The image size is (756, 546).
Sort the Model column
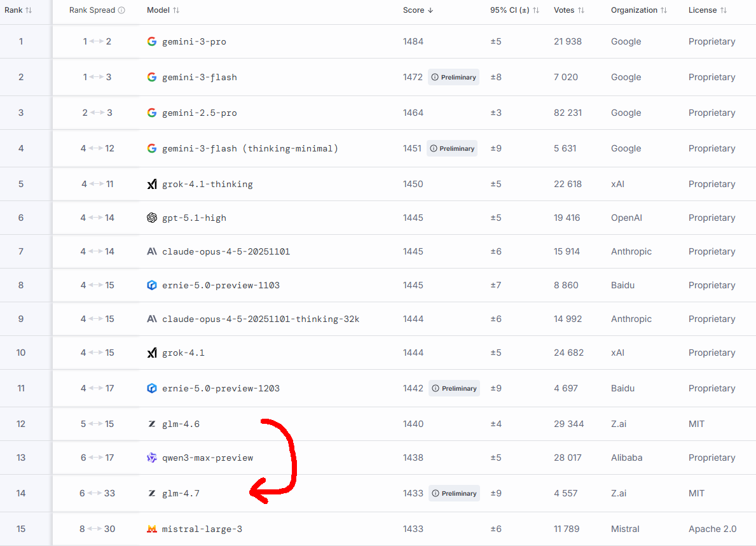(163, 10)
